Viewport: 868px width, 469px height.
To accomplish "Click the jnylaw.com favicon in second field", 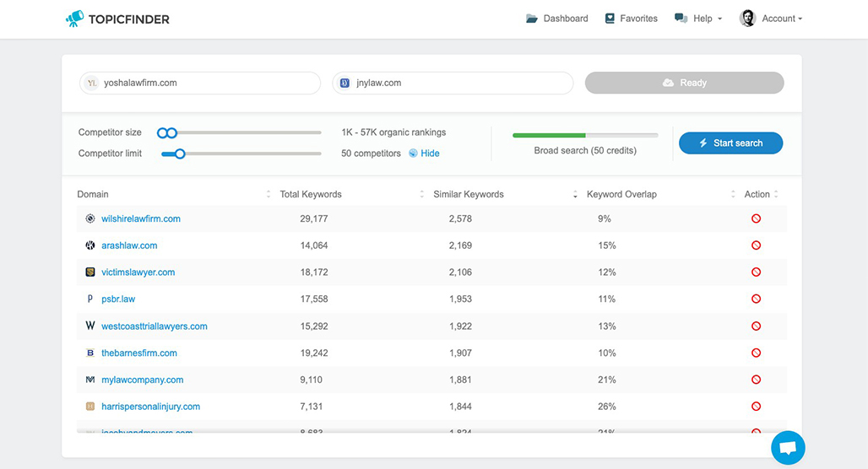I will 344,83.
